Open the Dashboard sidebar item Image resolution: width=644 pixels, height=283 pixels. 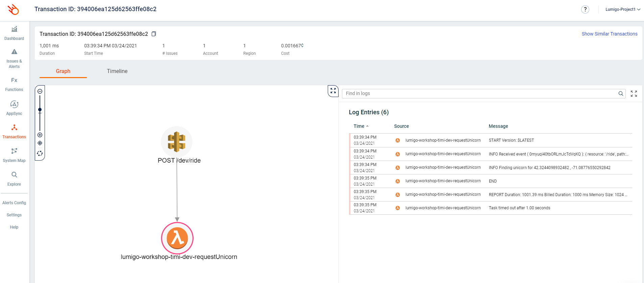(x=14, y=33)
